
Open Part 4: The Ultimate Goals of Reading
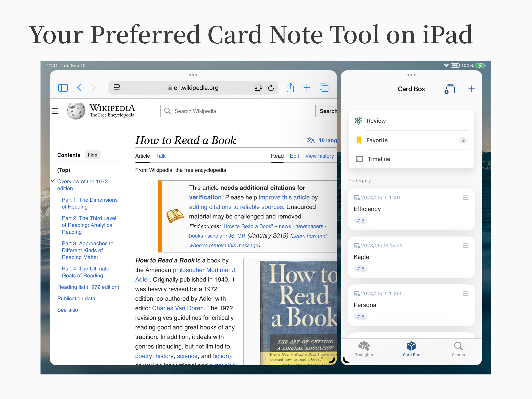85,272
